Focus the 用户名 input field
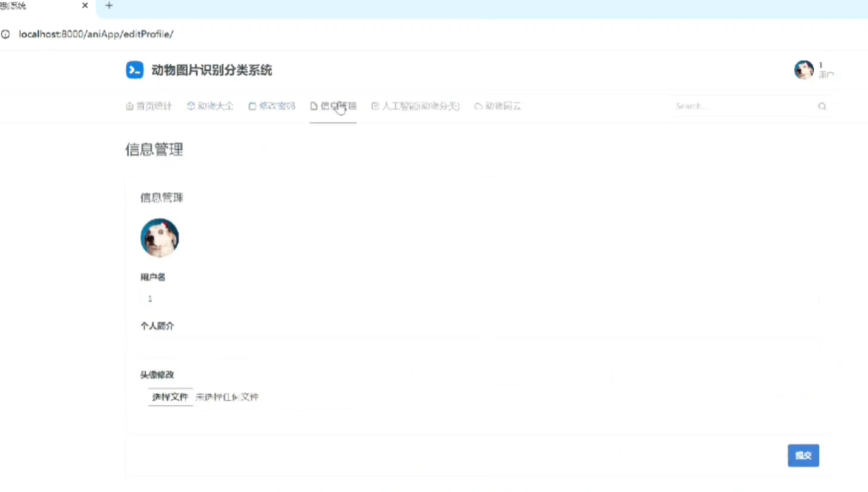The image size is (868, 492). click(x=479, y=299)
